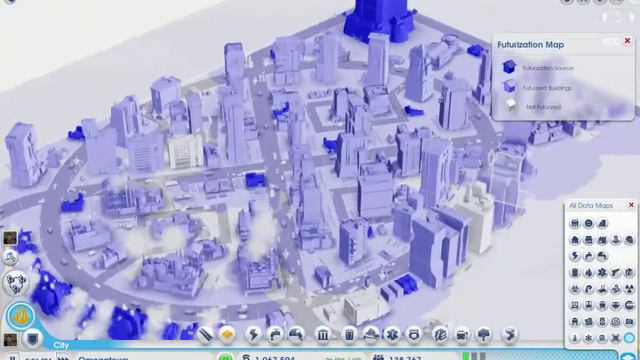Viewport: 640px width, 360px height.
Task: Close the Futurization Map legend panel
Action: point(627,41)
